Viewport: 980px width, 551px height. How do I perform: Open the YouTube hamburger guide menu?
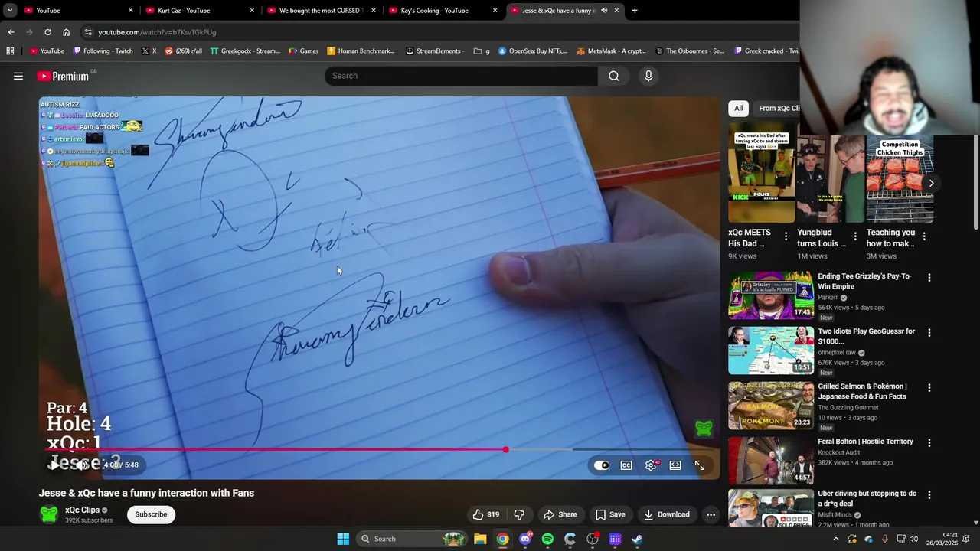(x=18, y=76)
